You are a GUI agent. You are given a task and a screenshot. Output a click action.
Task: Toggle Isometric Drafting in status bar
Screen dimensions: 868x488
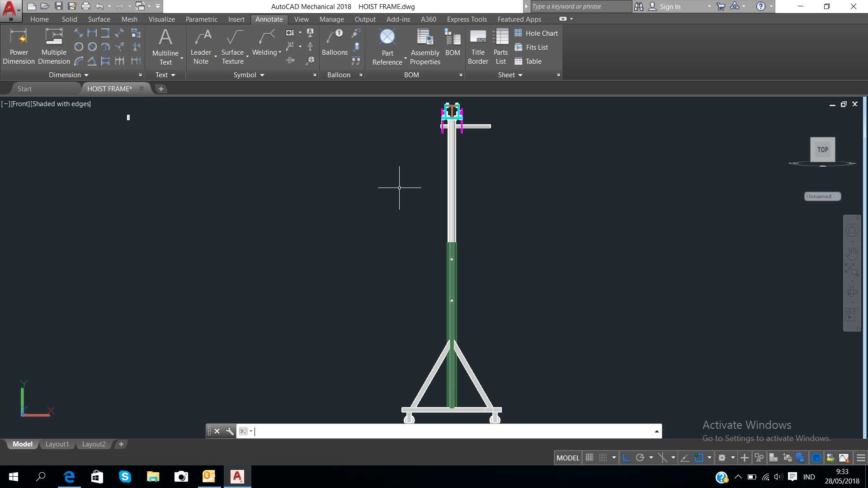(663, 458)
